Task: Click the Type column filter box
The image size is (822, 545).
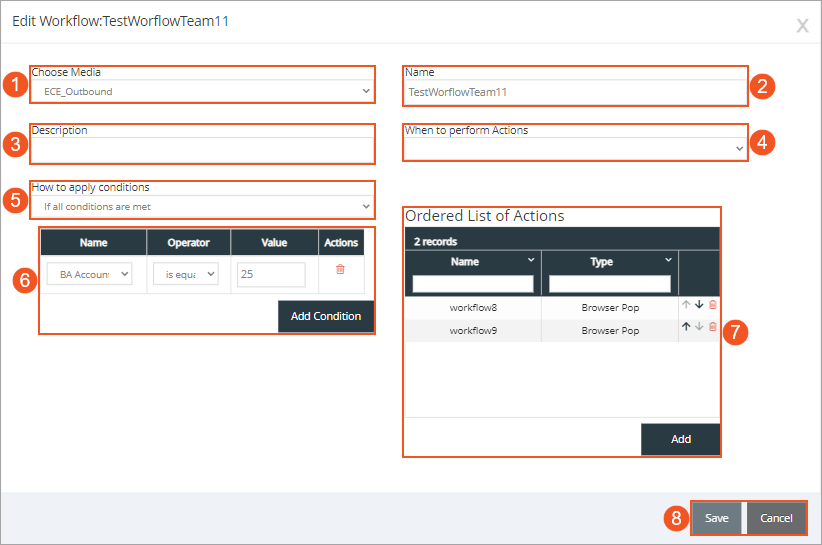Action: click(610, 284)
